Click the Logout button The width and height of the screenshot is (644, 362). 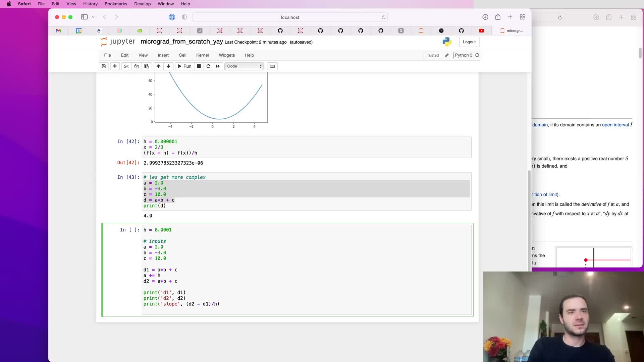click(x=469, y=42)
